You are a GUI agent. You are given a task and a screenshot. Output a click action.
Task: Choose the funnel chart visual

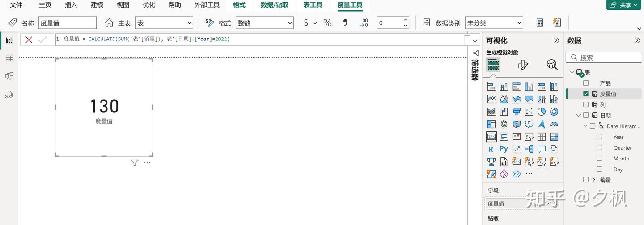coord(516,112)
